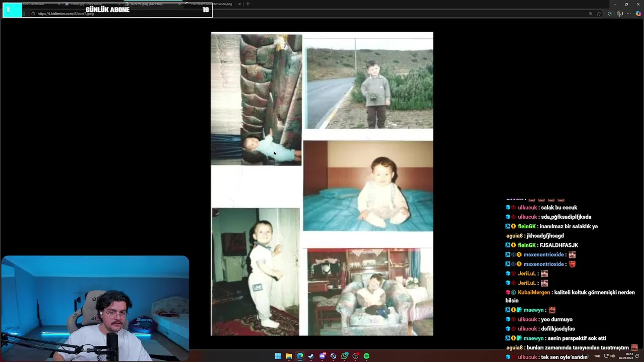Open File Explorer from the taskbar

[289, 356]
